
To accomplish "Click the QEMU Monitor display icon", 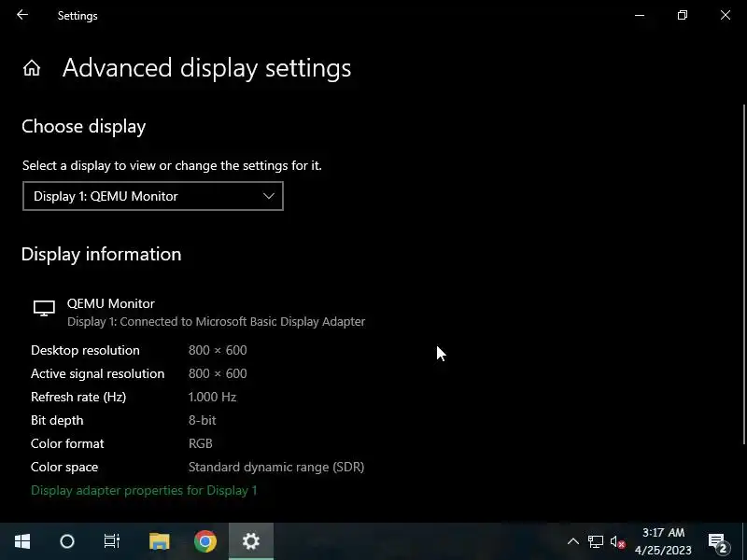I will click(x=44, y=308).
